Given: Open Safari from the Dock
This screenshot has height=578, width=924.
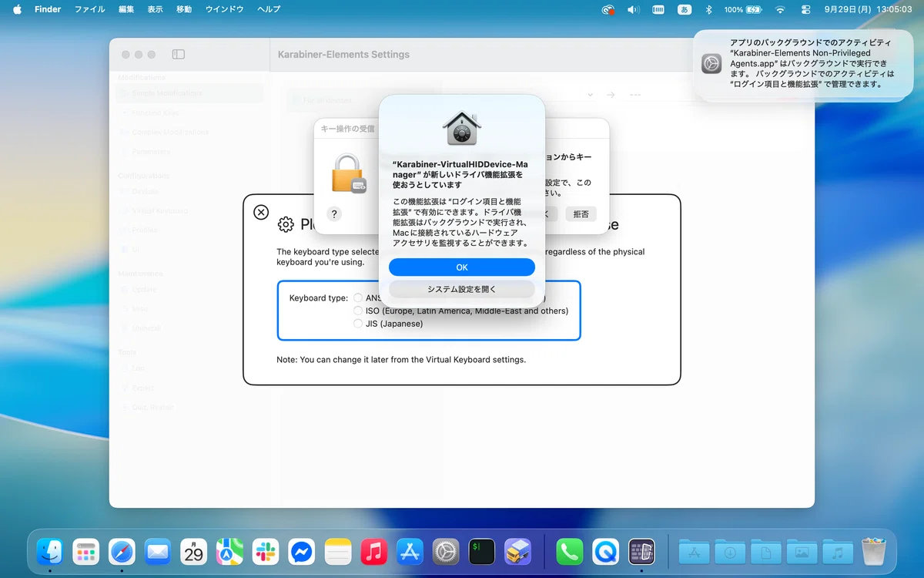Looking at the screenshot, I should click(122, 551).
